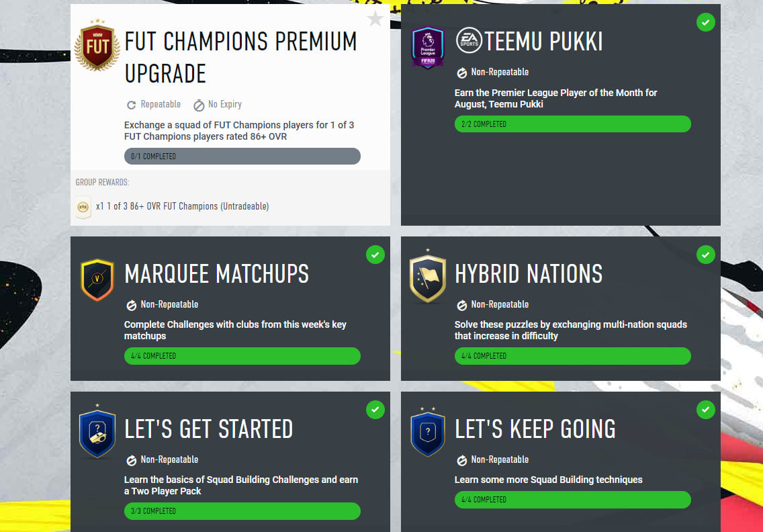763x532 pixels.
Task: Open the Hybrid Nations title
Action: [529, 274]
